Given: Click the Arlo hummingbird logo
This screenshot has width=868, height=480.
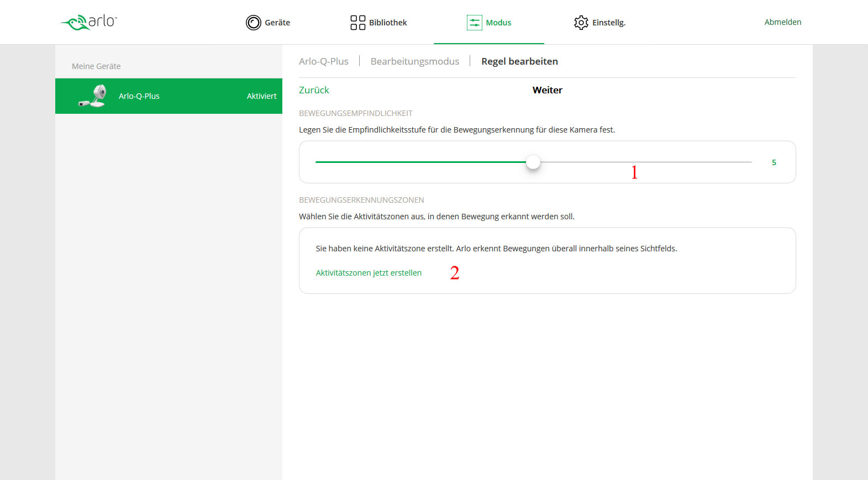Looking at the screenshot, I should tap(88, 22).
